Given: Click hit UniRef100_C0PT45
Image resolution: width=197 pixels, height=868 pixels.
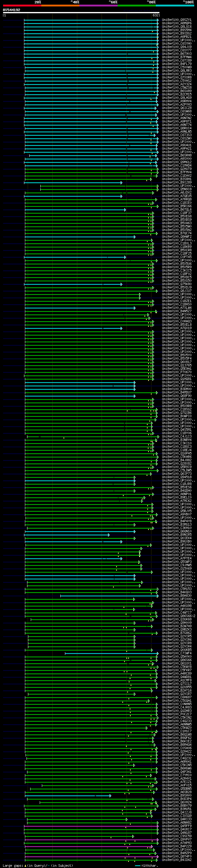Looking at the screenshot, I should coord(176,257).
